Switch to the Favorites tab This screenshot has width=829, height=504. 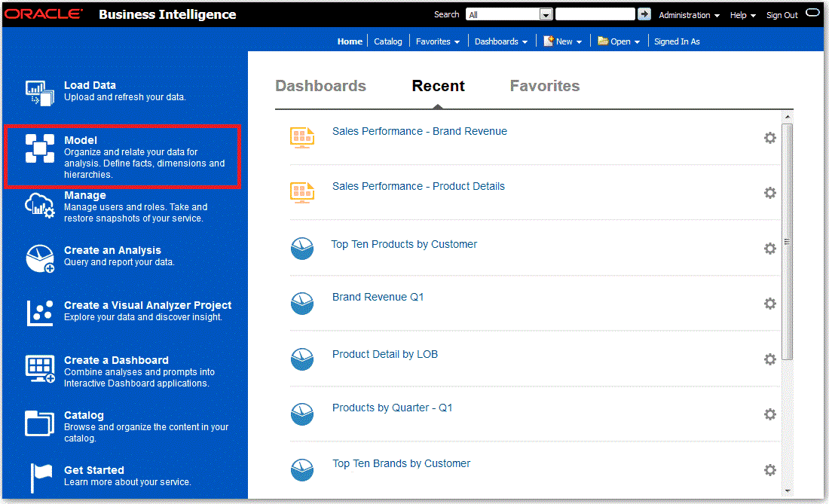pyautogui.click(x=545, y=86)
